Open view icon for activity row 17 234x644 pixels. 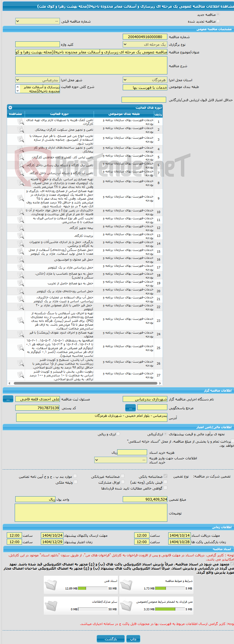point(21,267)
